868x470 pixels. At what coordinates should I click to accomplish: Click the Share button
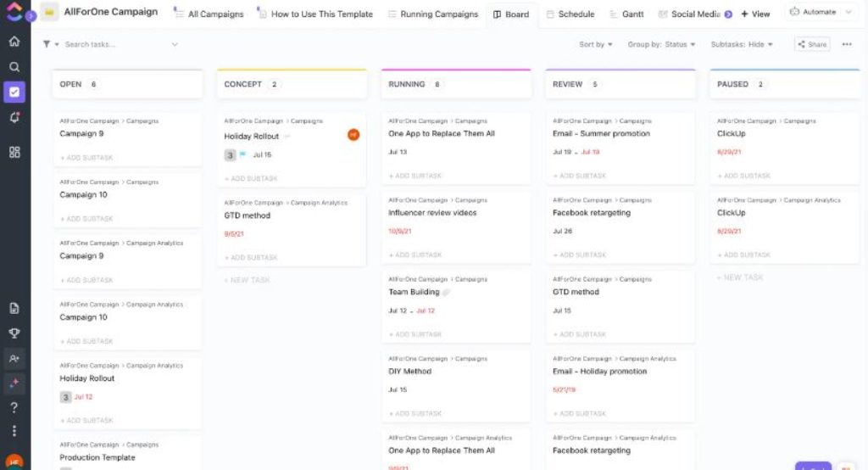(812, 44)
